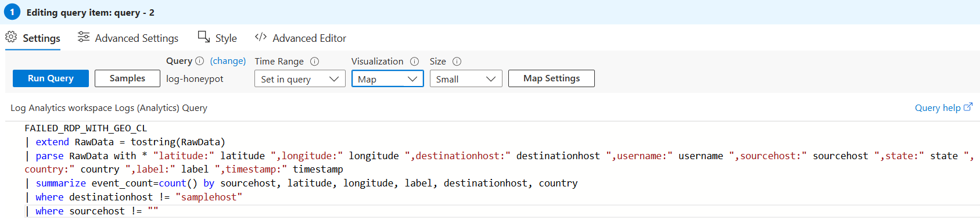Click the where sourcehost line in the editor
The width and height of the screenshot is (980, 219).
pyautogui.click(x=92, y=211)
